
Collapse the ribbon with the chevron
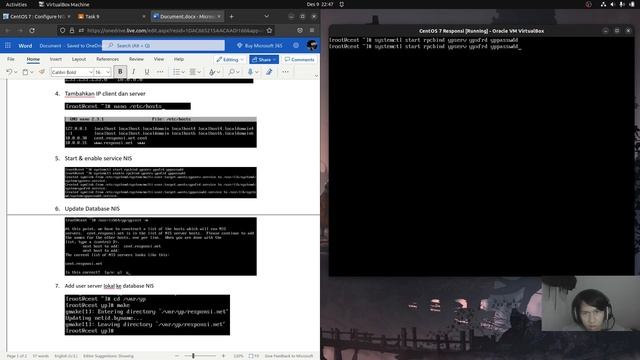pos(316,76)
